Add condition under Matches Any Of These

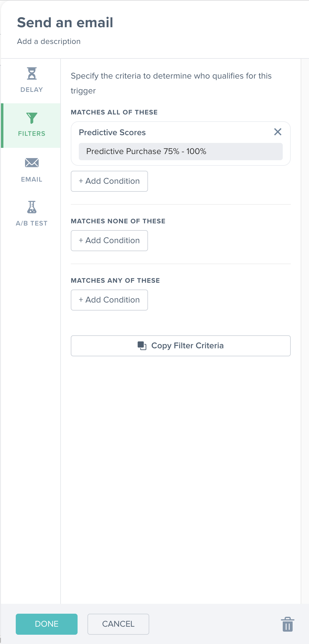tap(109, 300)
